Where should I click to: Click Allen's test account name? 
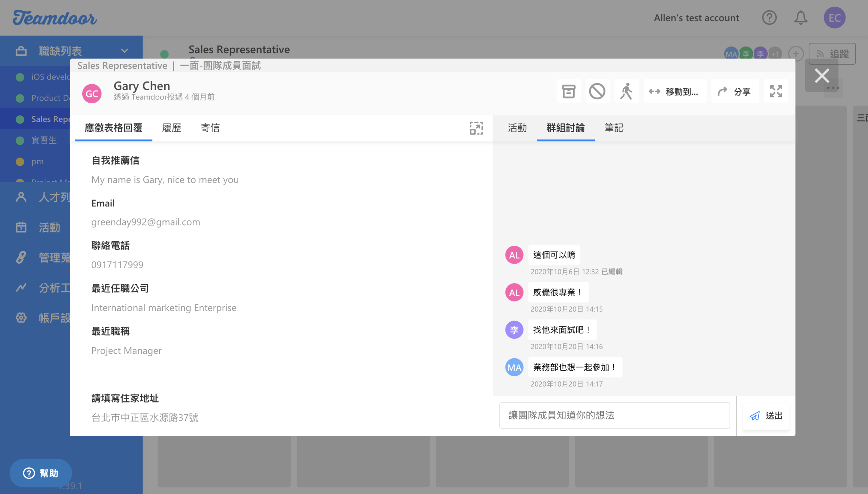[696, 18]
